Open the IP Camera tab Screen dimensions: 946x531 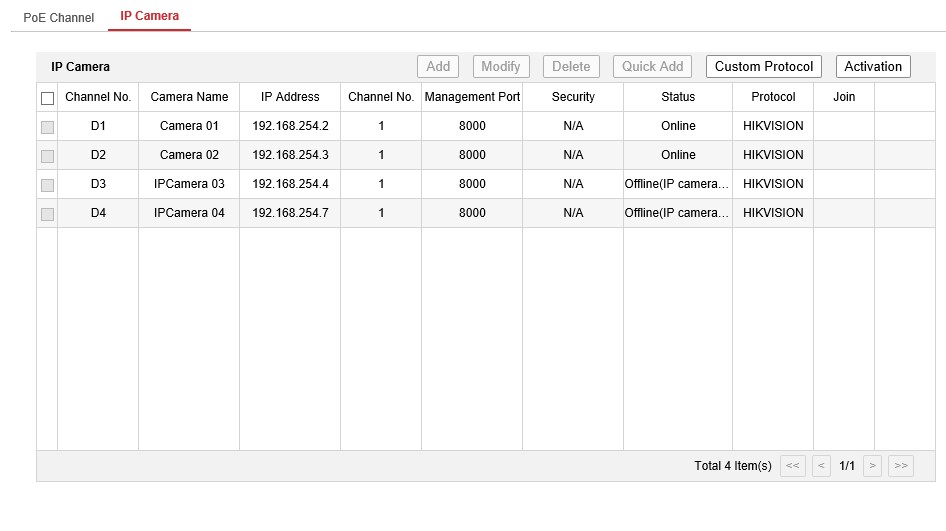(149, 17)
